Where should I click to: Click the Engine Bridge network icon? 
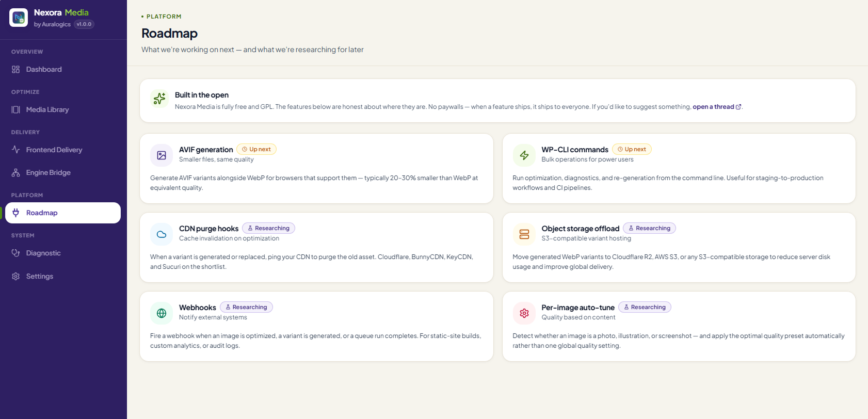coord(16,172)
